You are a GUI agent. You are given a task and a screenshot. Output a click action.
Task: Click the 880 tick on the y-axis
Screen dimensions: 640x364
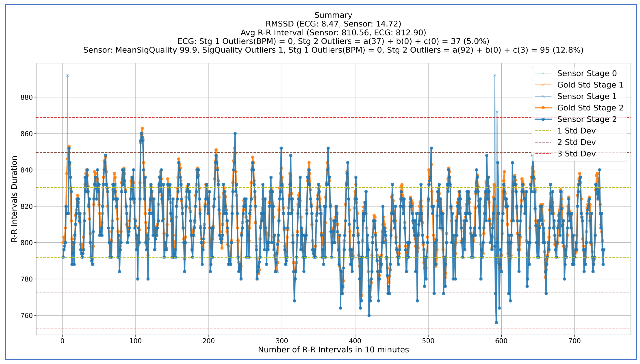[27, 97]
